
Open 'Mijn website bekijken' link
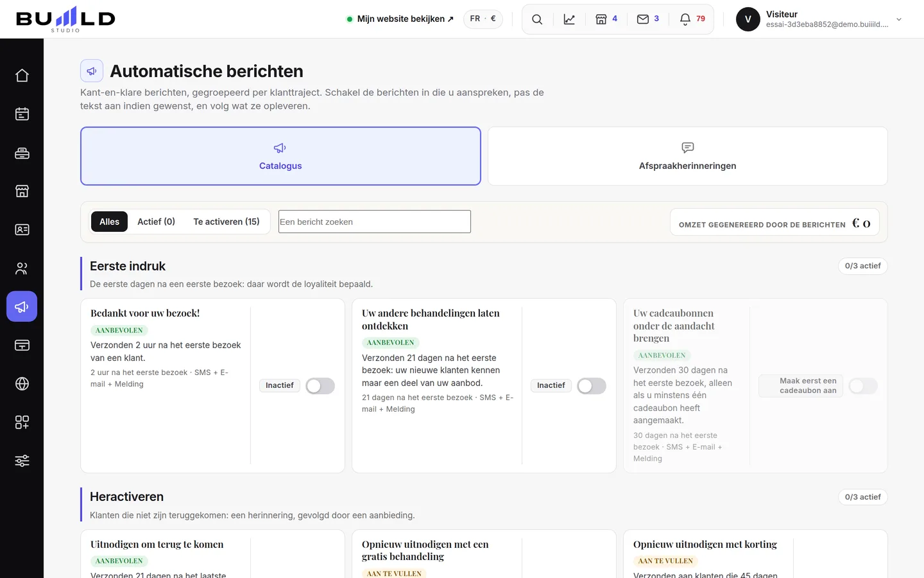click(400, 19)
